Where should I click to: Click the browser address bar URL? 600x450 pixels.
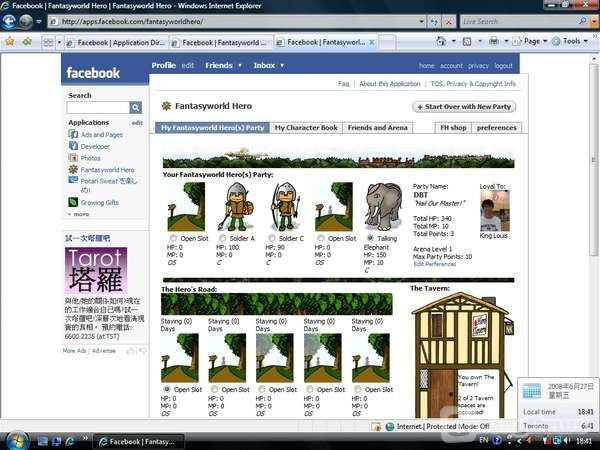132,21
